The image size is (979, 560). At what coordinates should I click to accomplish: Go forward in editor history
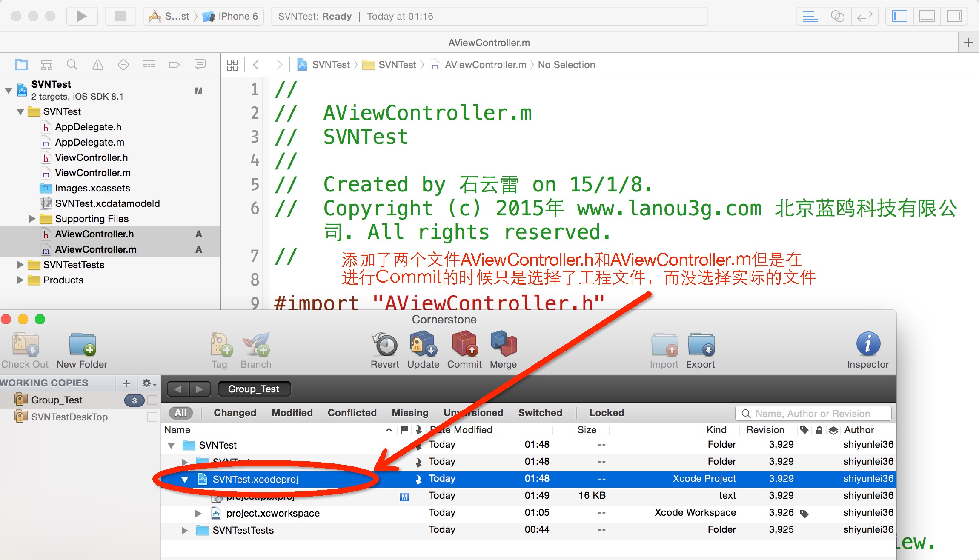pos(279,65)
